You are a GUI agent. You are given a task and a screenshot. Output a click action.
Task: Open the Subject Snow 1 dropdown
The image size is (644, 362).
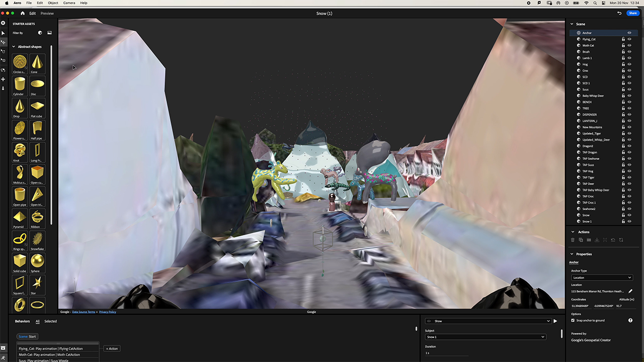point(485,337)
